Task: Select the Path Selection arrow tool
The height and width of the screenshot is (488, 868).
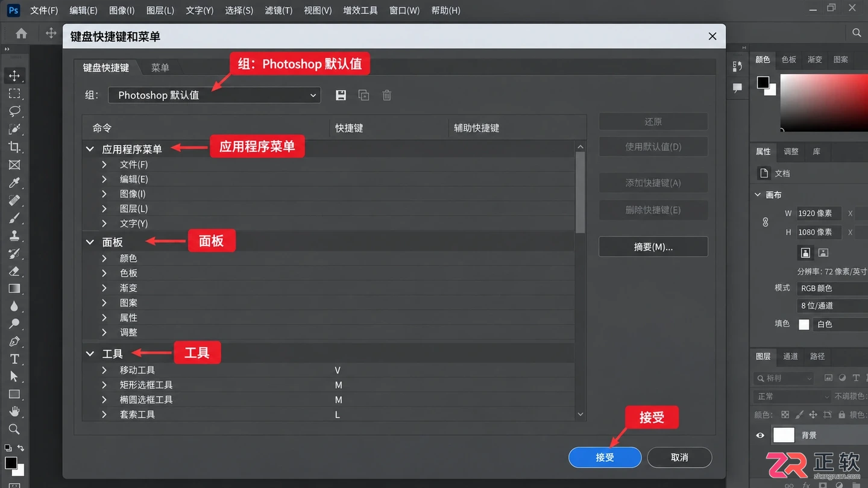Action: [x=14, y=377]
